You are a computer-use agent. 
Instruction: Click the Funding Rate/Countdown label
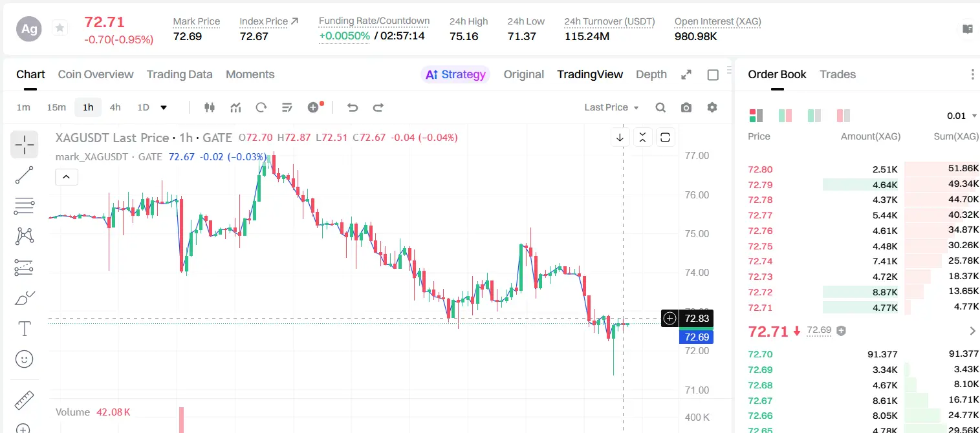pos(374,21)
